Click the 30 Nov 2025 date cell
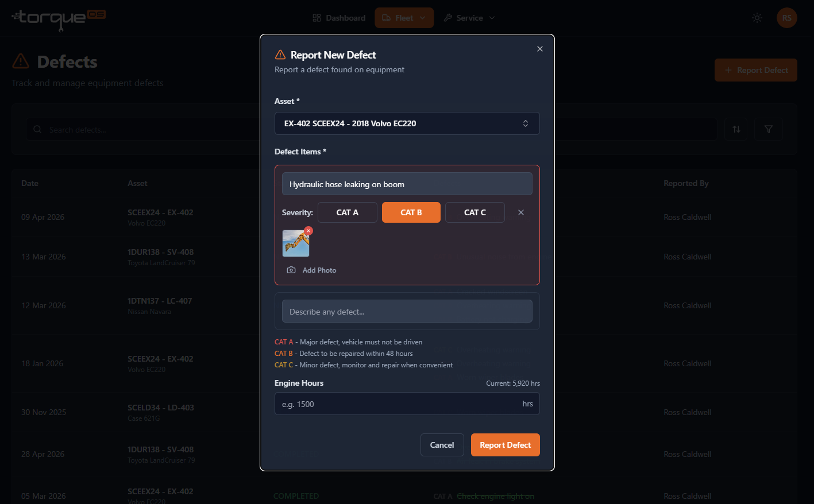 coord(44,412)
